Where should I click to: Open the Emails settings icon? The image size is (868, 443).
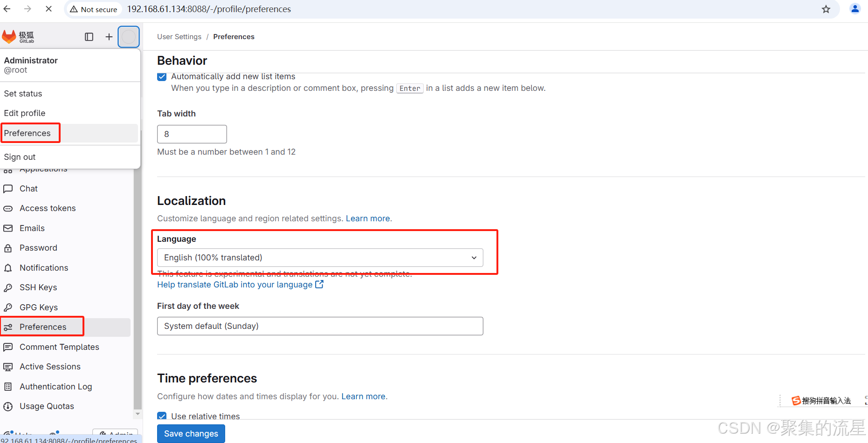pos(8,228)
